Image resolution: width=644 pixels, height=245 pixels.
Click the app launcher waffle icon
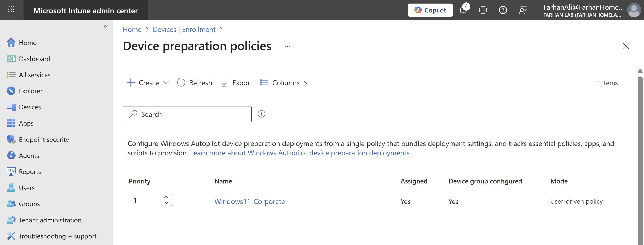pos(11,10)
